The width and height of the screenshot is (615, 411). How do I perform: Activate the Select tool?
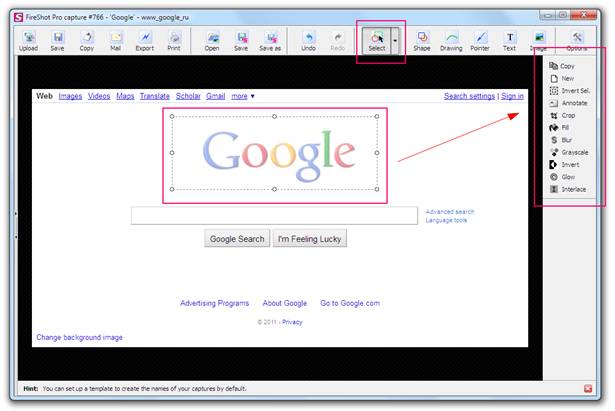point(376,40)
